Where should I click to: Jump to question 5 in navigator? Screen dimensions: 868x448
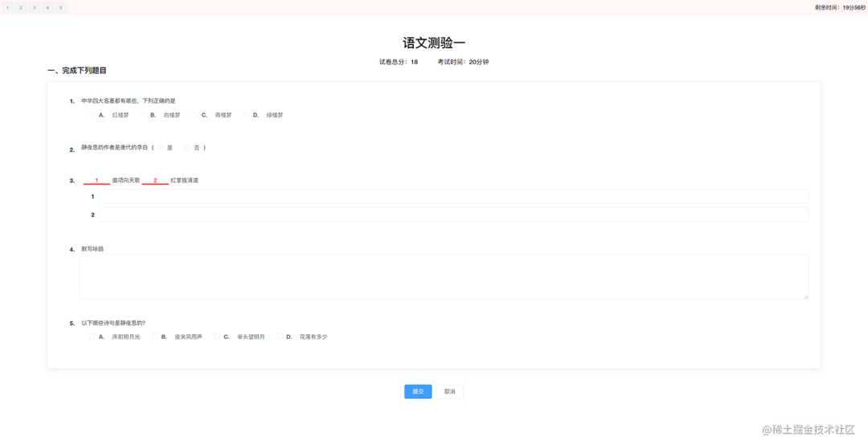tap(61, 8)
